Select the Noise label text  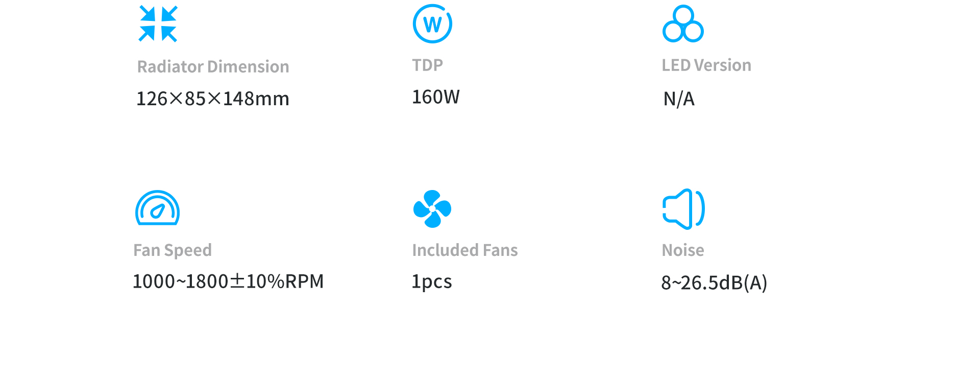[683, 250]
